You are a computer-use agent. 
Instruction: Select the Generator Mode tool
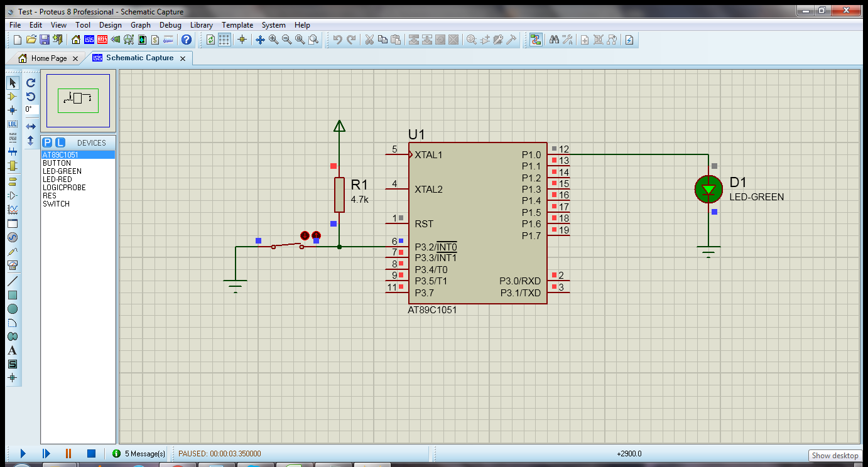pyautogui.click(x=13, y=237)
